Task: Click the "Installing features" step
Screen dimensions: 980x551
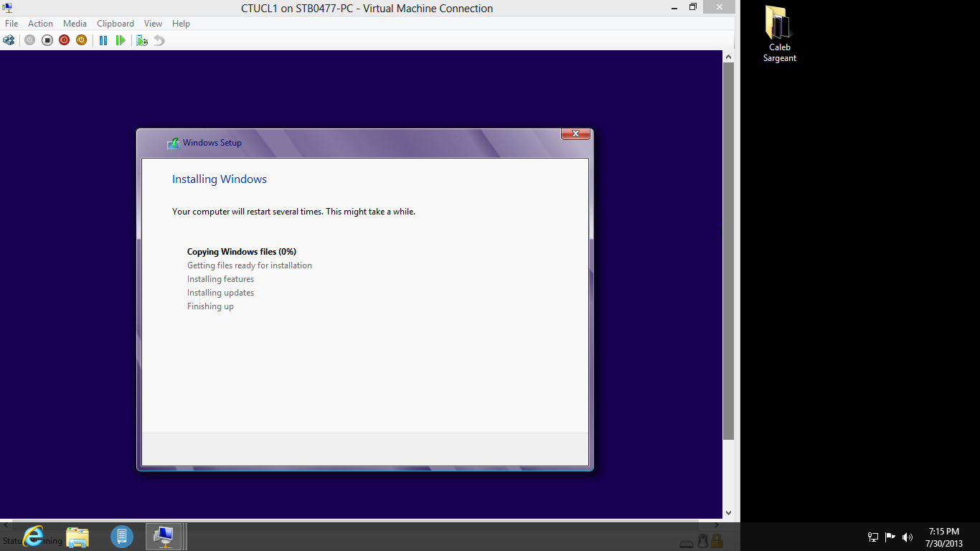Action: pos(220,279)
